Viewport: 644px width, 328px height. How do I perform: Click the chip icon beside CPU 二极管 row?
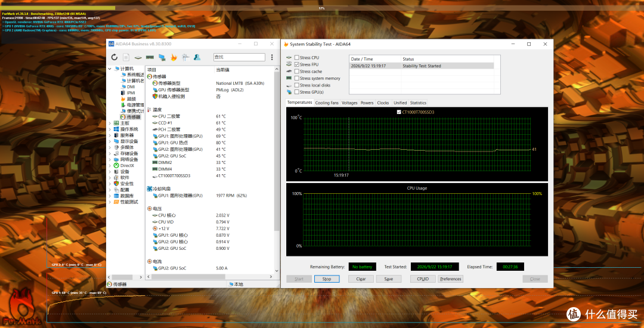click(155, 116)
